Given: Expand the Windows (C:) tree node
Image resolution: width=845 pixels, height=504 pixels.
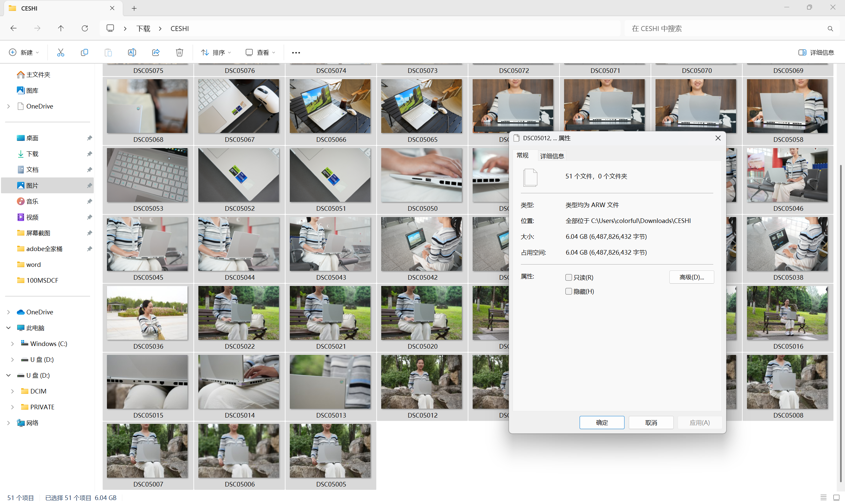Looking at the screenshot, I should [13, 344].
